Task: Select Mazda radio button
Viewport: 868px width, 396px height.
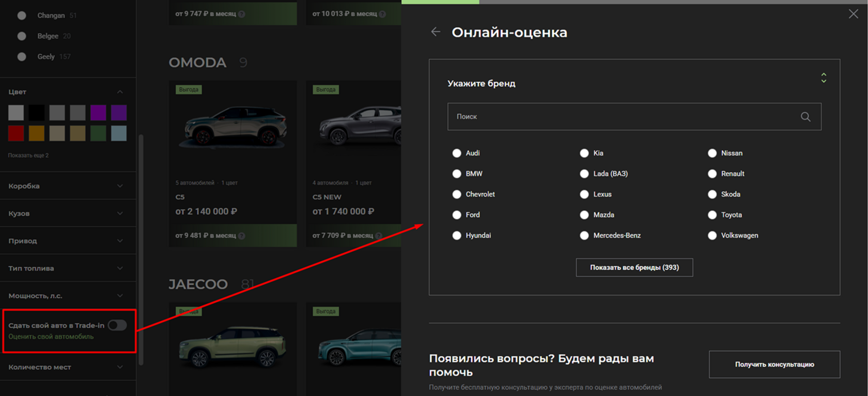Action: click(x=584, y=215)
